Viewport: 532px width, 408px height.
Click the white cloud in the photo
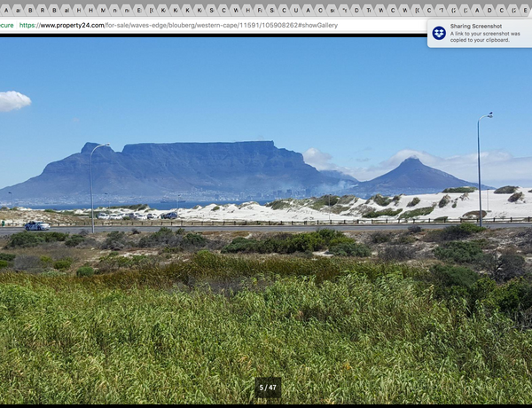pyautogui.click(x=12, y=100)
